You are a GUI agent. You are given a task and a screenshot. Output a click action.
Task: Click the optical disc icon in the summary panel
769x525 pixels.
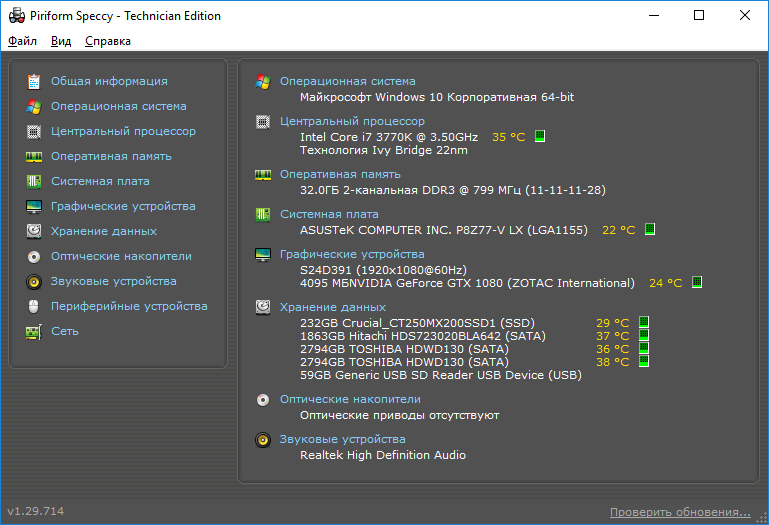point(263,400)
